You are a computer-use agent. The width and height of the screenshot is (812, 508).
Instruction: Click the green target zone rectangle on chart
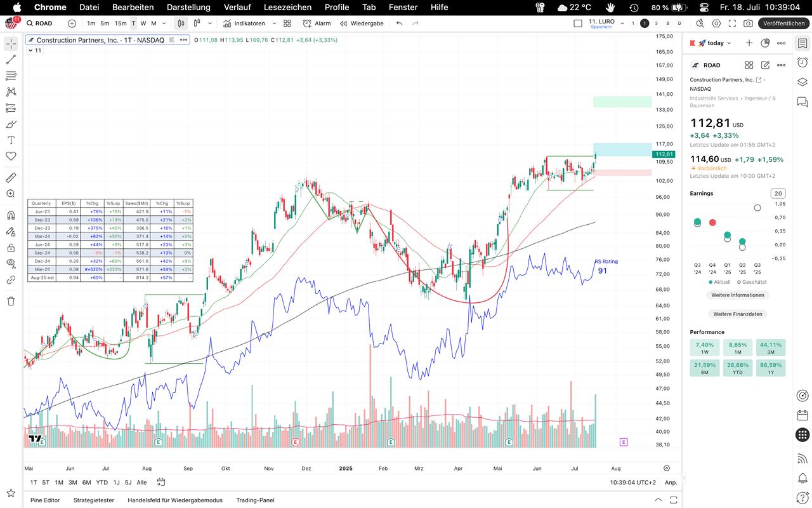(622, 102)
